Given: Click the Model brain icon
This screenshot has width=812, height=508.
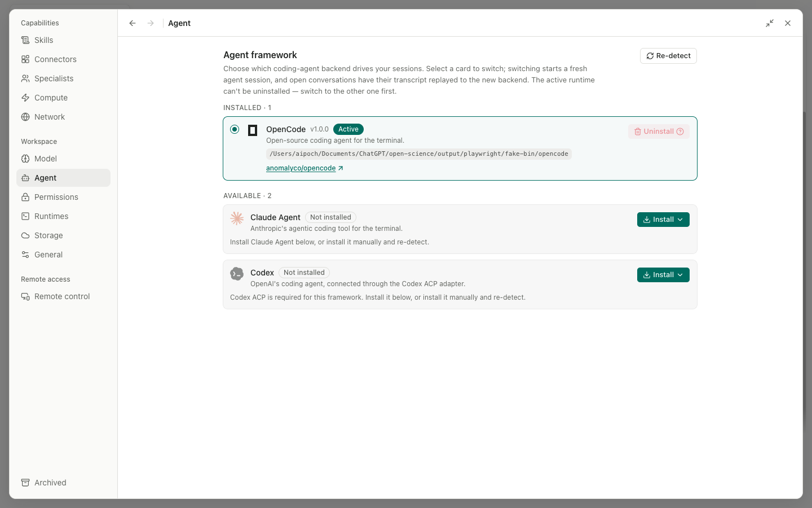Looking at the screenshot, I should [x=25, y=159].
